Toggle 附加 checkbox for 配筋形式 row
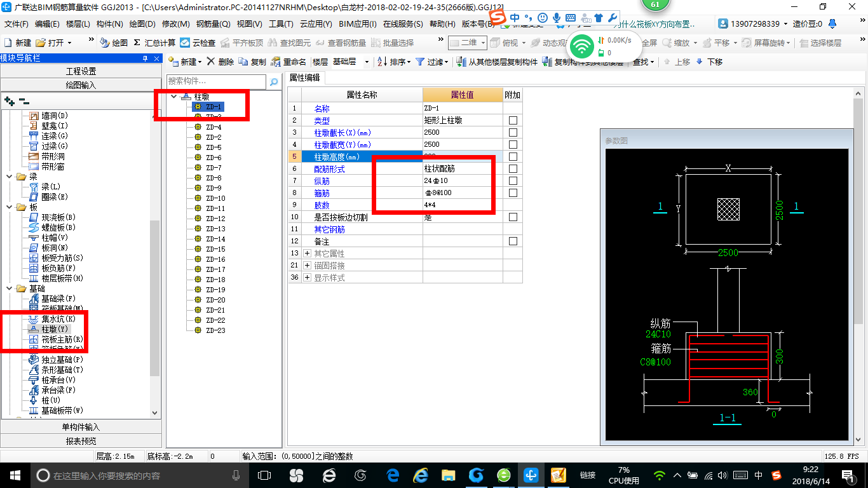This screenshot has height=488, width=868. tap(513, 169)
